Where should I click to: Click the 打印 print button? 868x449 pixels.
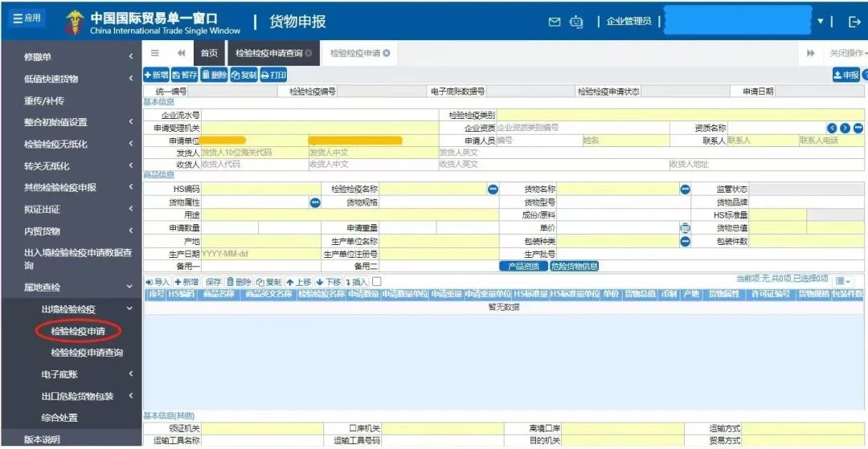[273, 75]
